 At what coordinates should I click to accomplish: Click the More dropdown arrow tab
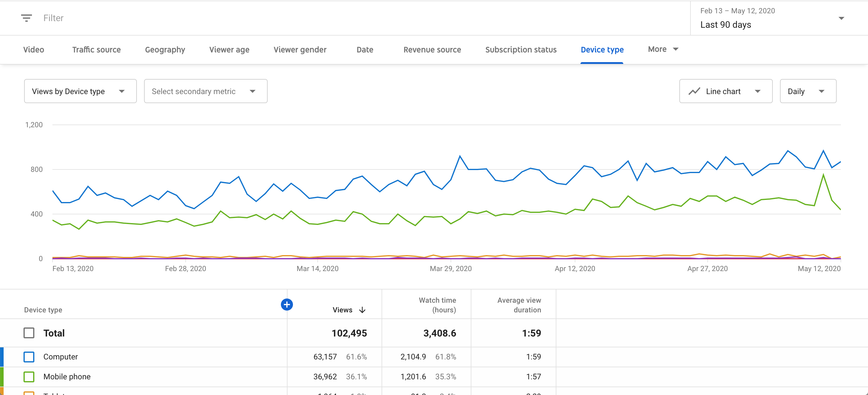pos(675,49)
